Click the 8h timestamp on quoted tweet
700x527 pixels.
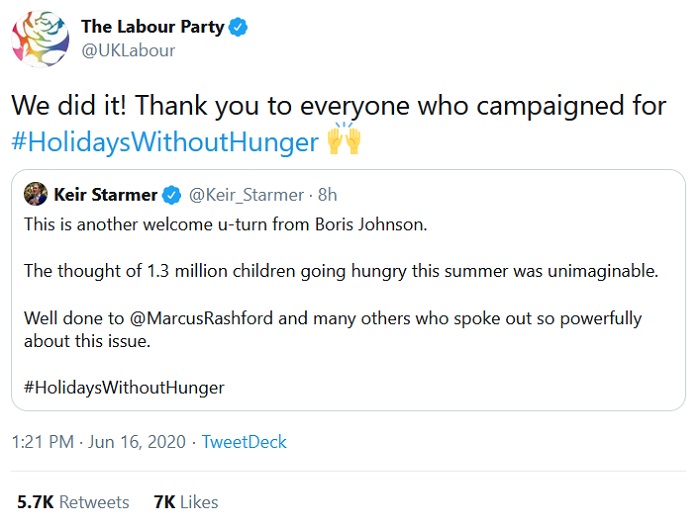pos(328,193)
